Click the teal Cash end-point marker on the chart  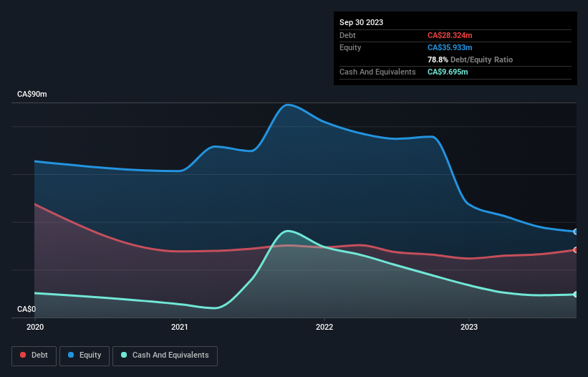(x=575, y=295)
